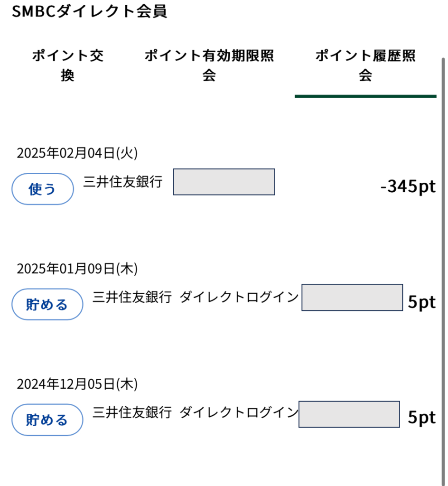Click the 使う button
Viewport: 448px width, 486px height.
pyautogui.click(x=43, y=189)
